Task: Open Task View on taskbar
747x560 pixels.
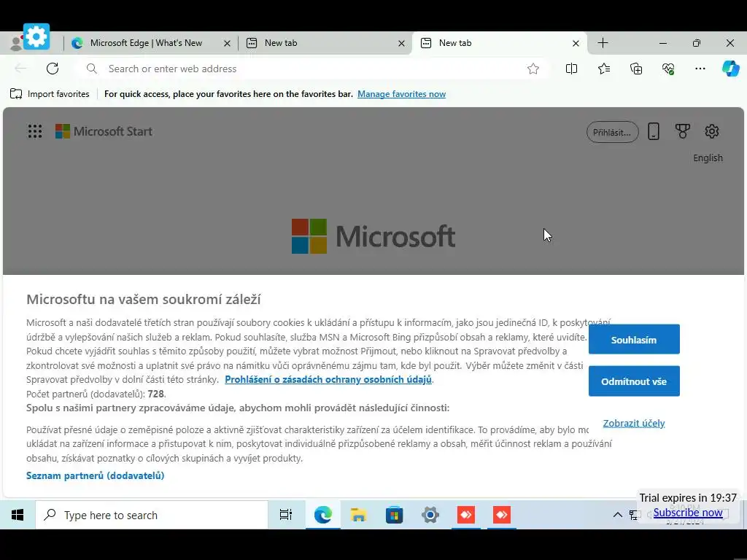Action: click(x=286, y=515)
